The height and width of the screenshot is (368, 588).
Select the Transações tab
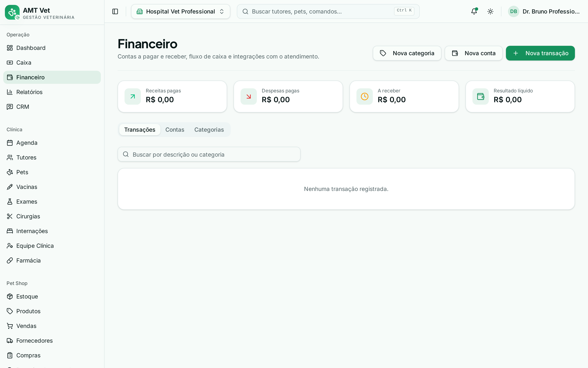click(140, 130)
